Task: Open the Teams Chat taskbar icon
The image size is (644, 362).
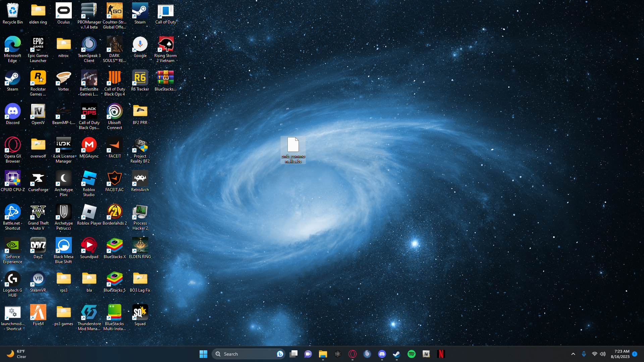Action: tap(308, 354)
